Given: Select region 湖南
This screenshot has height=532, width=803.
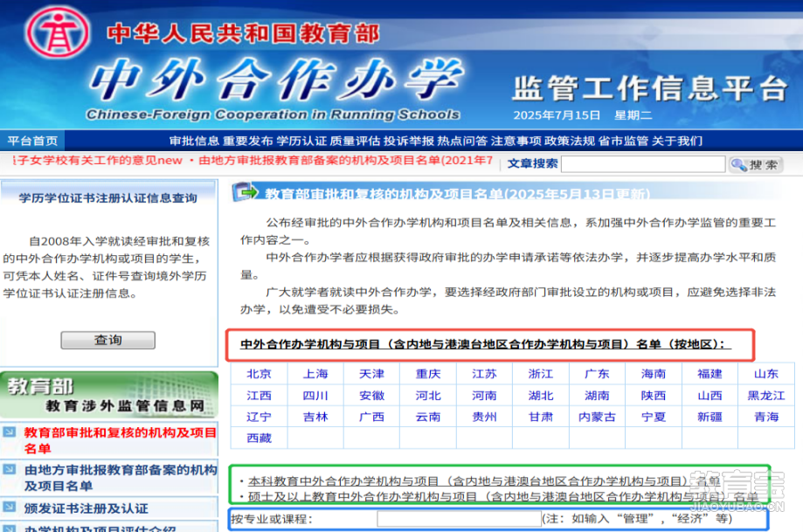Looking at the screenshot, I should point(597,396).
